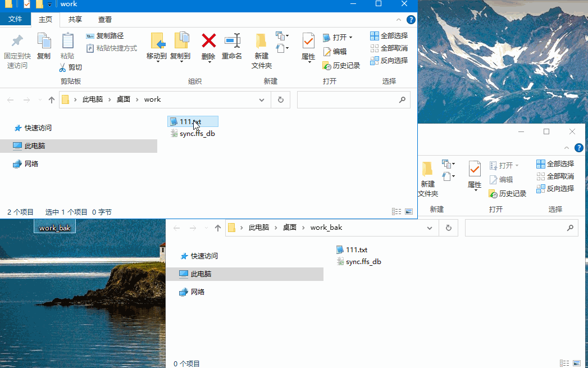Open the 文件 (File) menu
This screenshot has height=368, width=588.
(x=15, y=19)
